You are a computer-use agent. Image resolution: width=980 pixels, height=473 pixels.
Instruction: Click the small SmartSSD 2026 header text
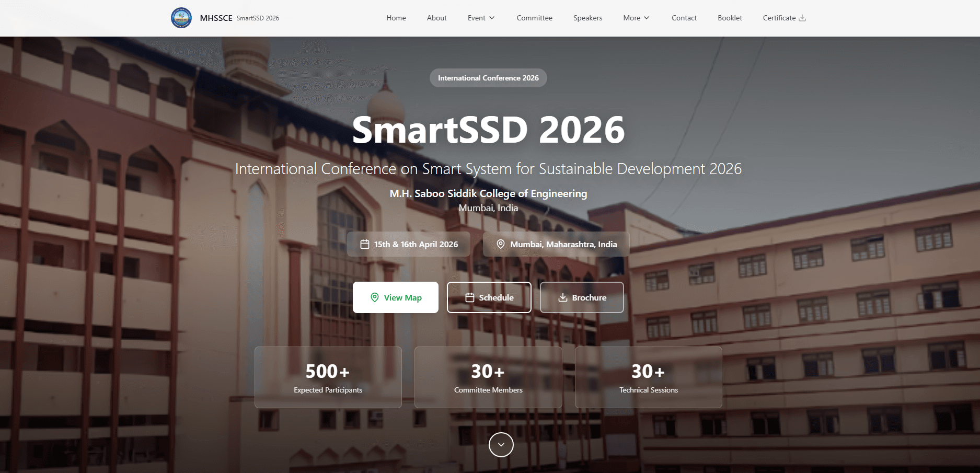point(258,18)
